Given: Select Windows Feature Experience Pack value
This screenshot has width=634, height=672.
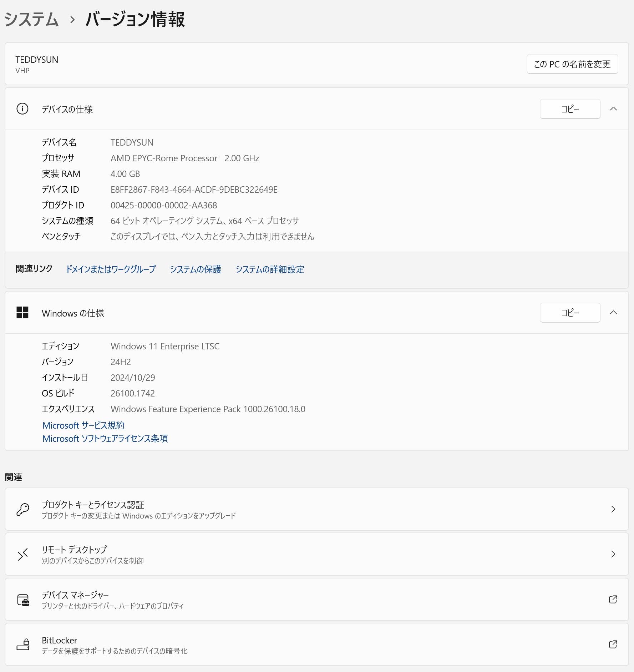Looking at the screenshot, I should click(208, 409).
